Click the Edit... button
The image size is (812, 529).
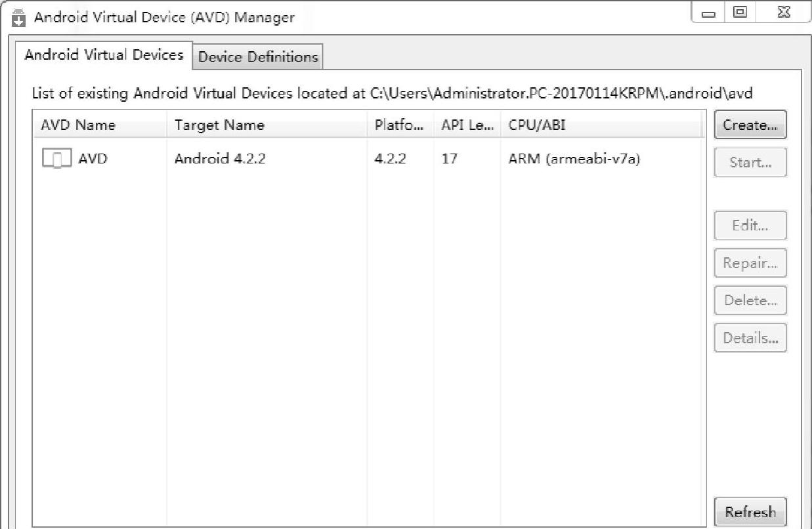750,225
